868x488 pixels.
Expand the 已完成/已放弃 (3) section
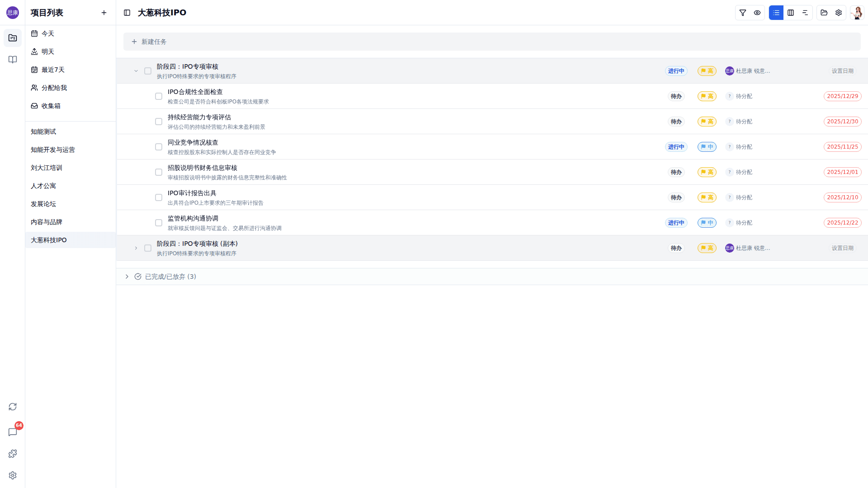tap(127, 277)
